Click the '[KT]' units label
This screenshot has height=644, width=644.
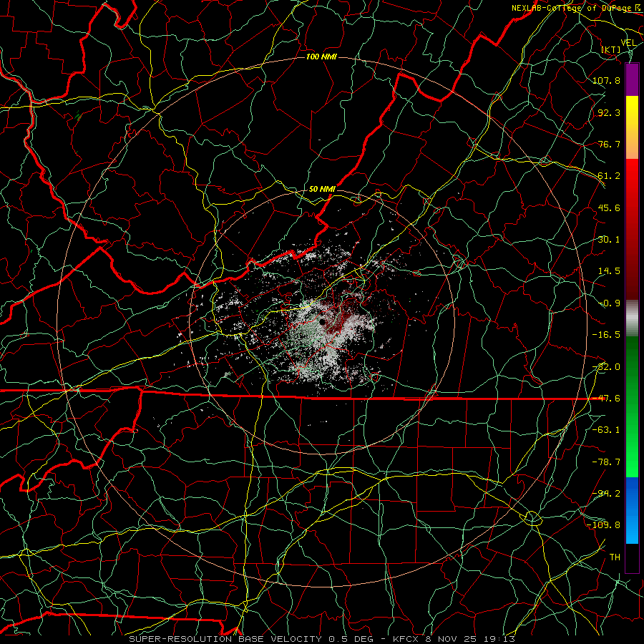611,49
